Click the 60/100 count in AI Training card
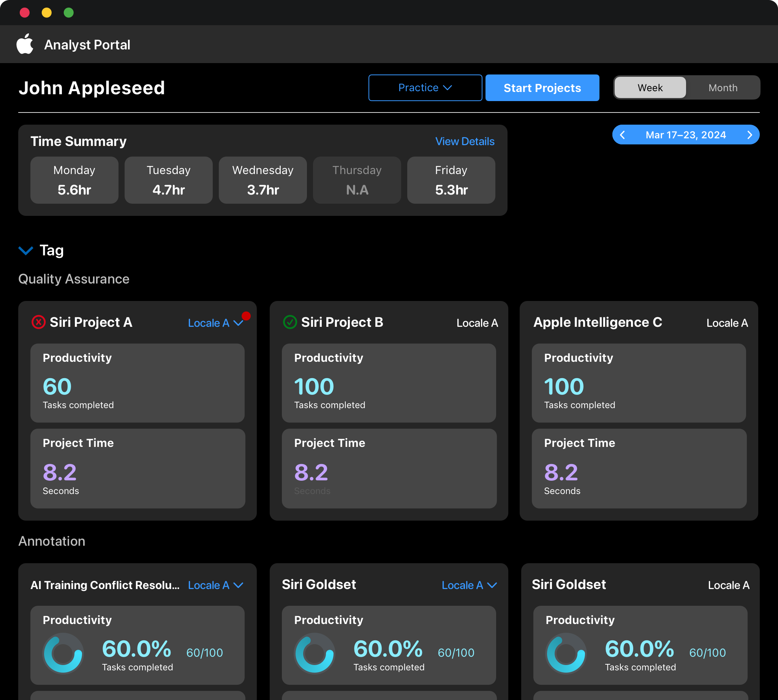This screenshot has height=700, width=778. pos(204,653)
